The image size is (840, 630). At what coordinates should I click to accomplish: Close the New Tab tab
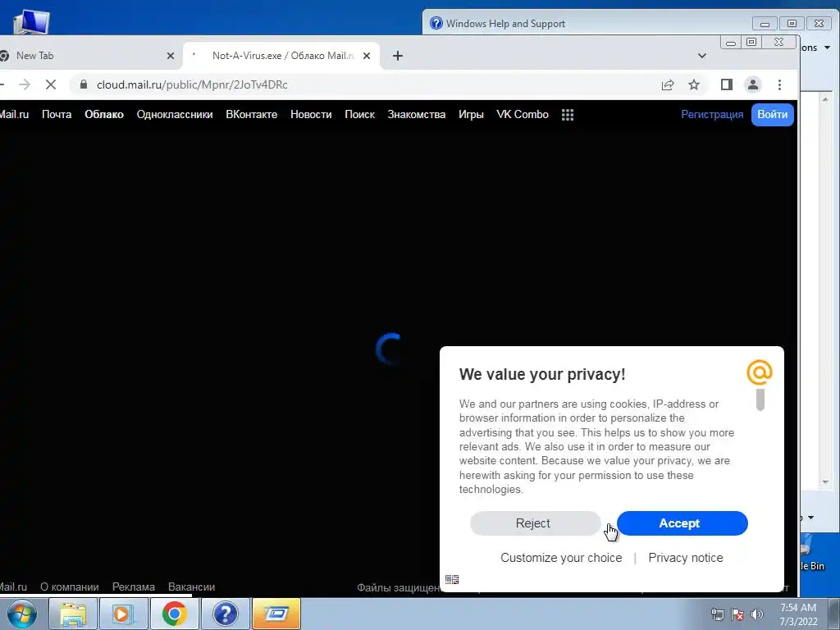coord(171,56)
